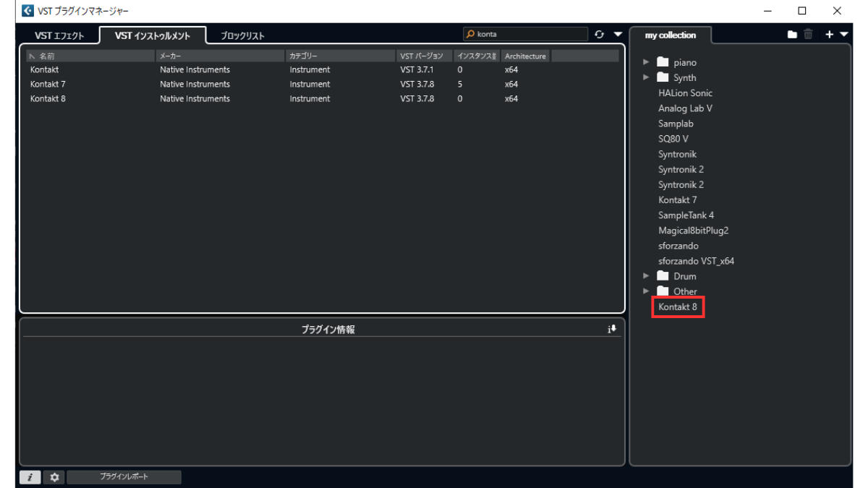
Task: Switch to the VST エフェクト tab
Action: (x=59, y=36)
